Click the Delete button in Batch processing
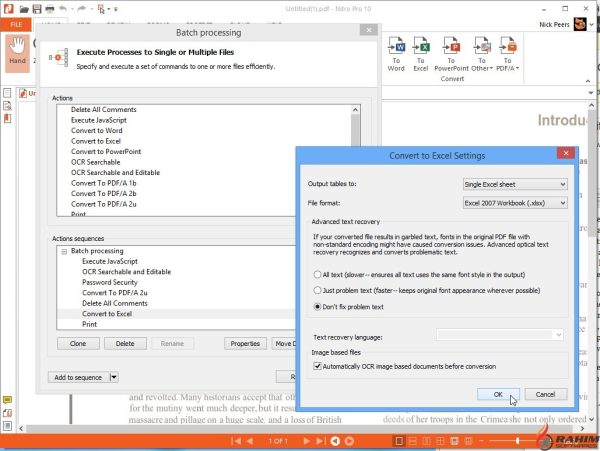Viewport: 600px width, 451px height. tap(125, 344)
